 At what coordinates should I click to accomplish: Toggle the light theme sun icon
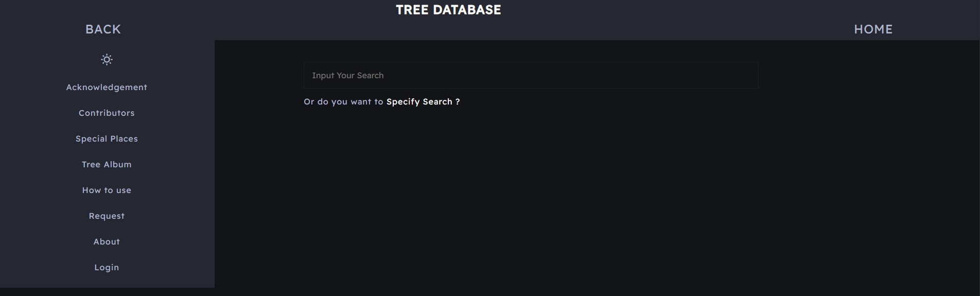(107, 60)
